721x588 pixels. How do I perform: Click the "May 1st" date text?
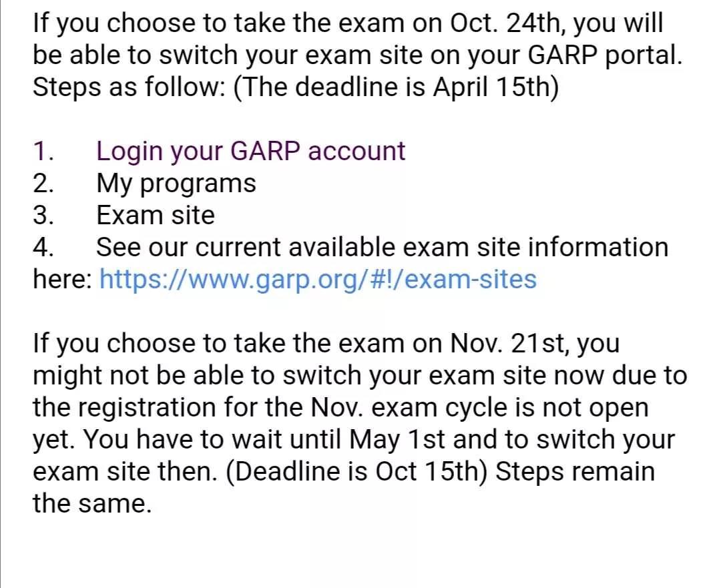click(397, 440)
